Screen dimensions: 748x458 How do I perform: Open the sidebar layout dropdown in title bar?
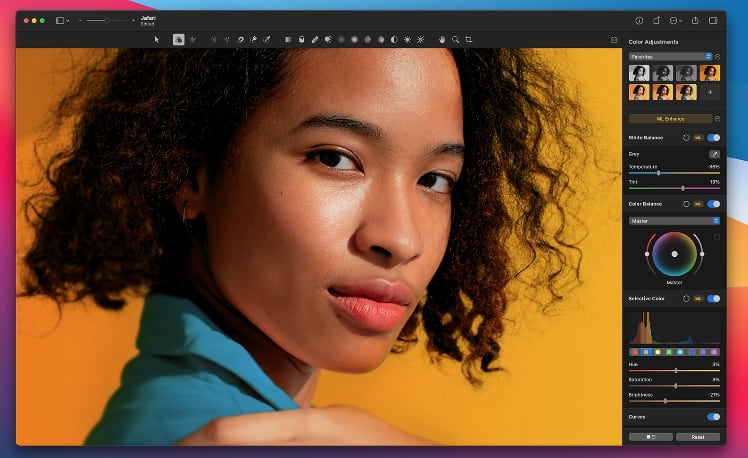click(63, 20)
